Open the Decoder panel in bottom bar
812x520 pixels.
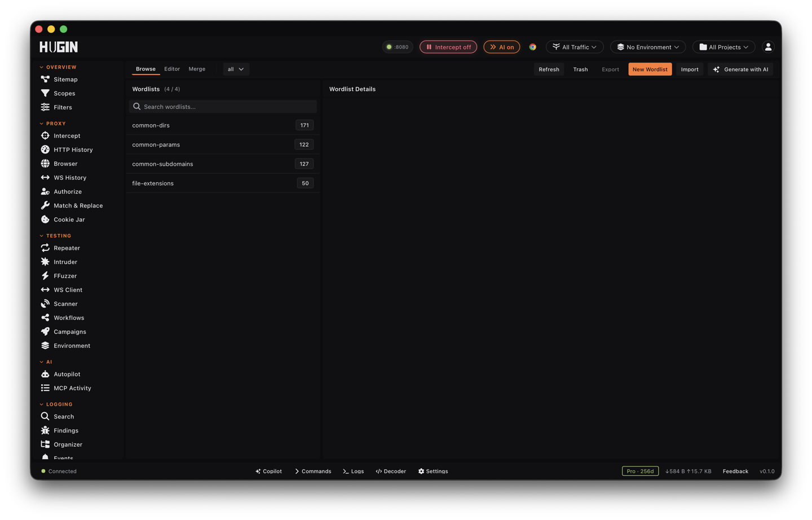tap(391, 471)
